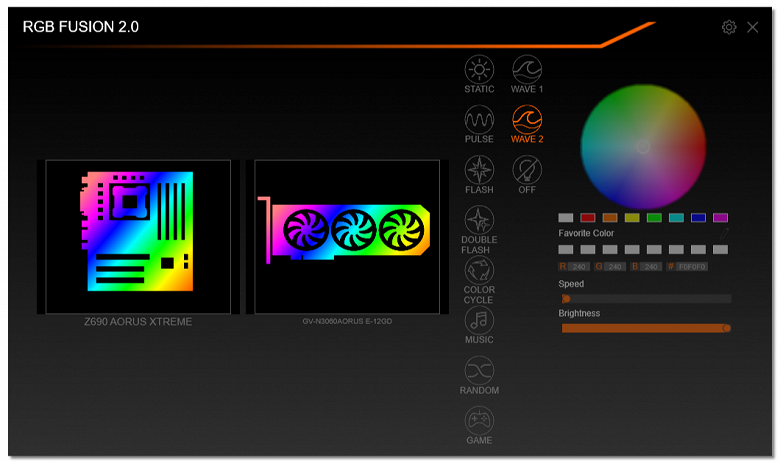780x463 pixels.
Task: Select the last Favorite Color slot
Action: point(720,250)
